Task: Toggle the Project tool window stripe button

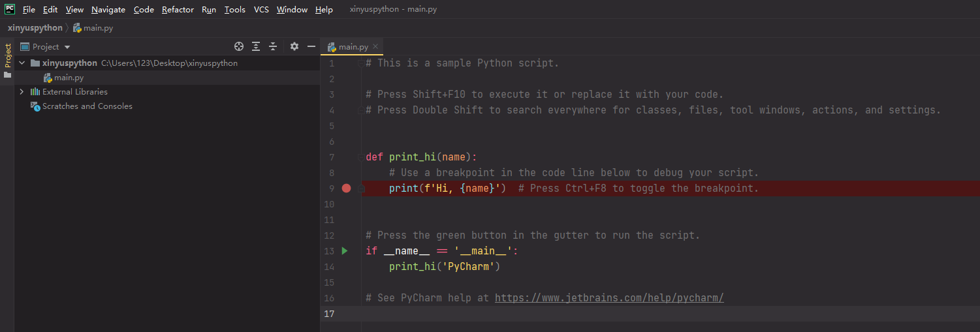Action: 7,55
